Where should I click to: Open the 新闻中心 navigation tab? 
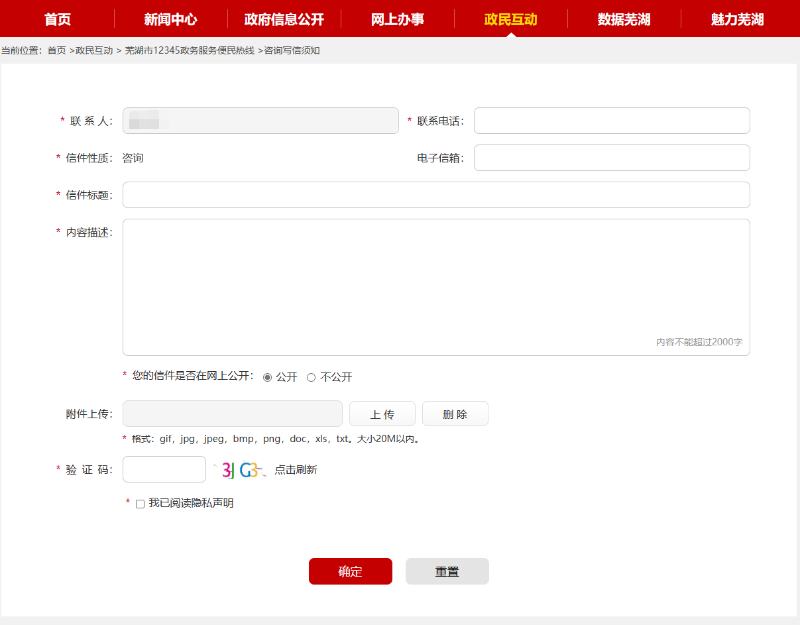(170, 19)
